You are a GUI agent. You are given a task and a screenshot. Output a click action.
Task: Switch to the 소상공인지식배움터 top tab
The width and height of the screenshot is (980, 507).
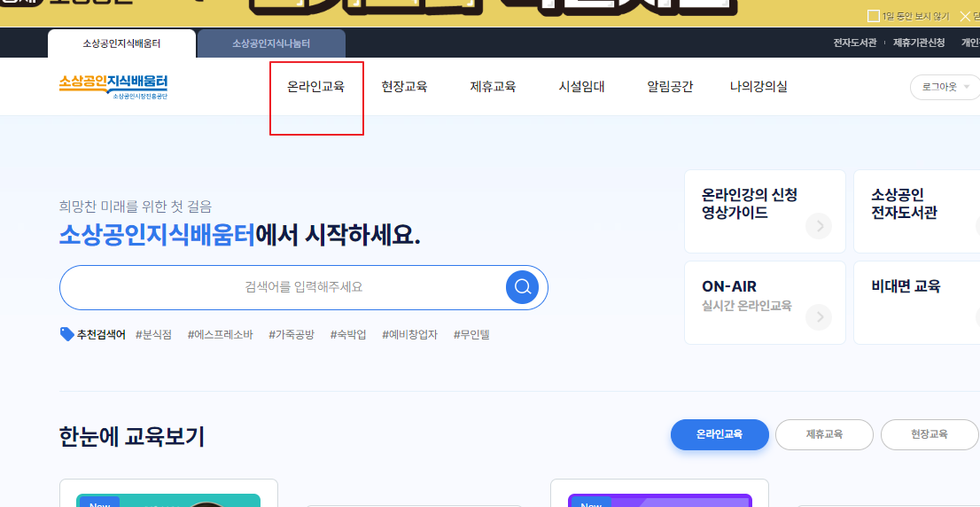point(122,43)
